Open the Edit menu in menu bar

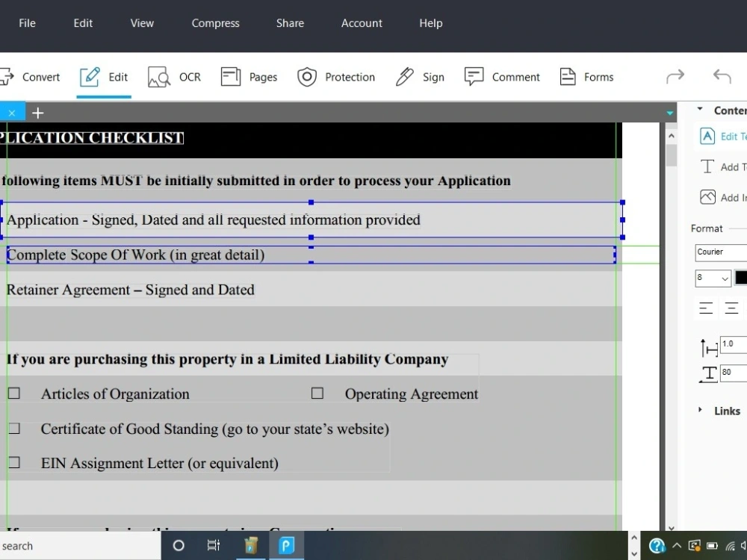coord(83,23)
